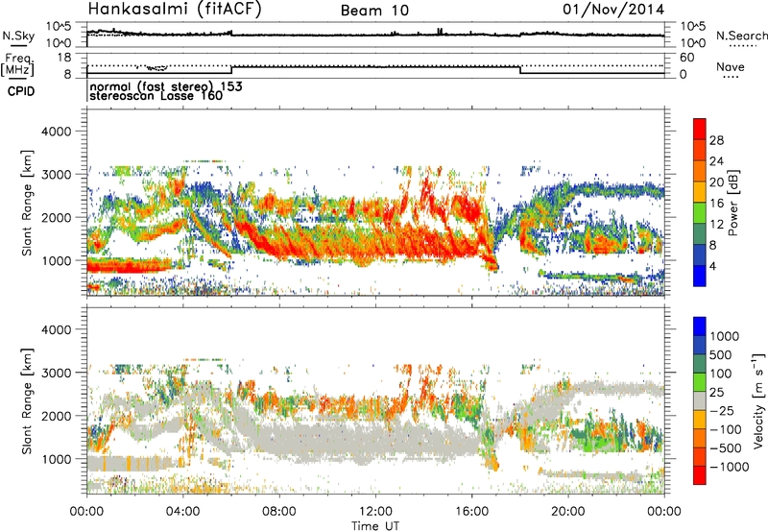Click the Time UT axis title
768x532 pixels.
pyautogui.click(x=375, y=526)
